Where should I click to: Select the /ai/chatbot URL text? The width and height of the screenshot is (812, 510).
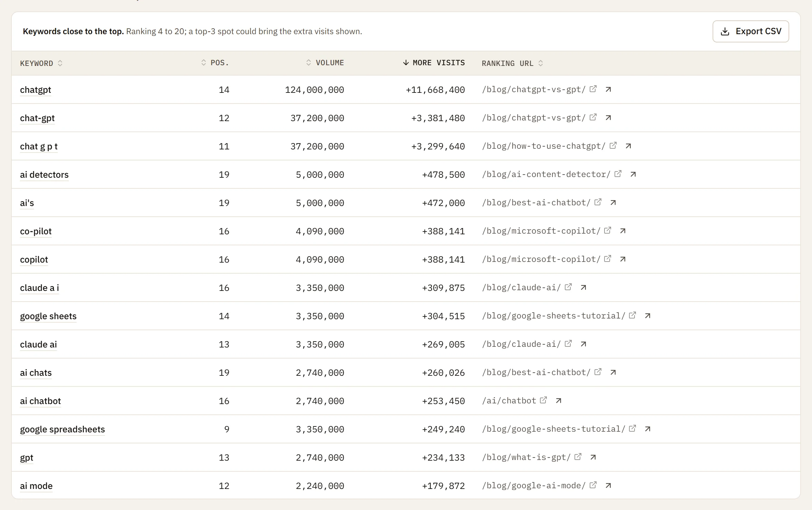click(509, 401)
